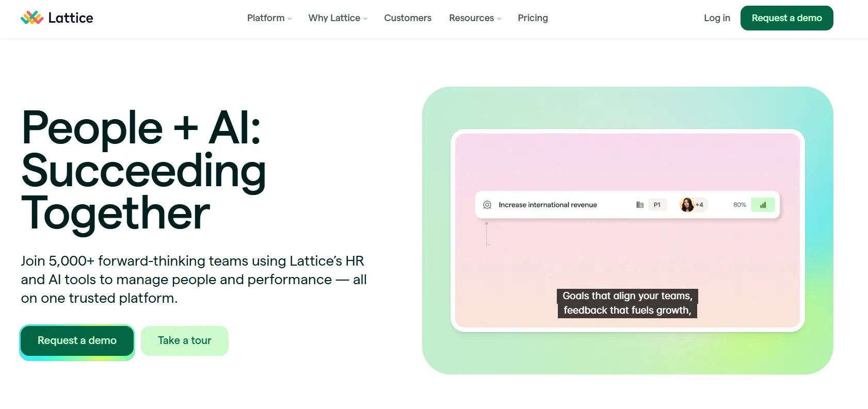Click the Log in link
868x409 pixels.
pyautogui.click(x=717, y=18)
